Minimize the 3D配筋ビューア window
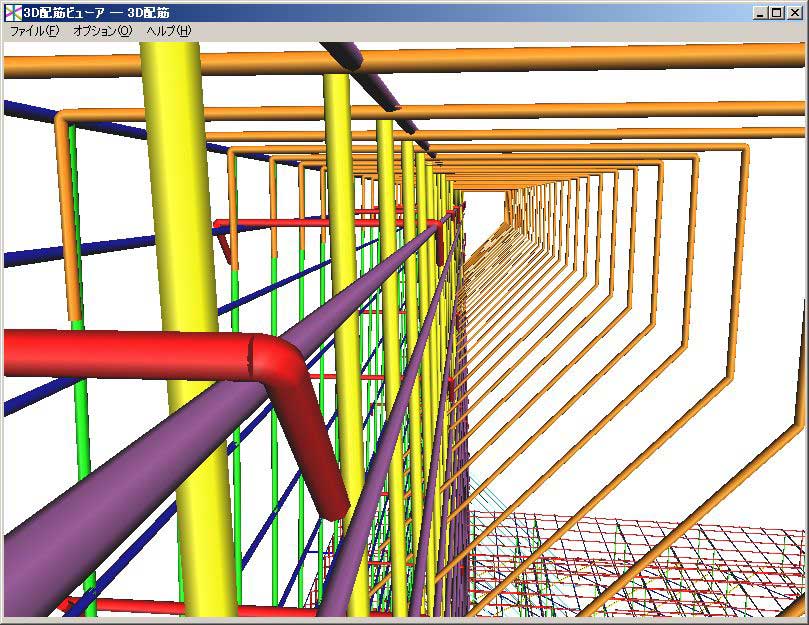Screen dimensions: 809x625 click(x=758, y=13)
